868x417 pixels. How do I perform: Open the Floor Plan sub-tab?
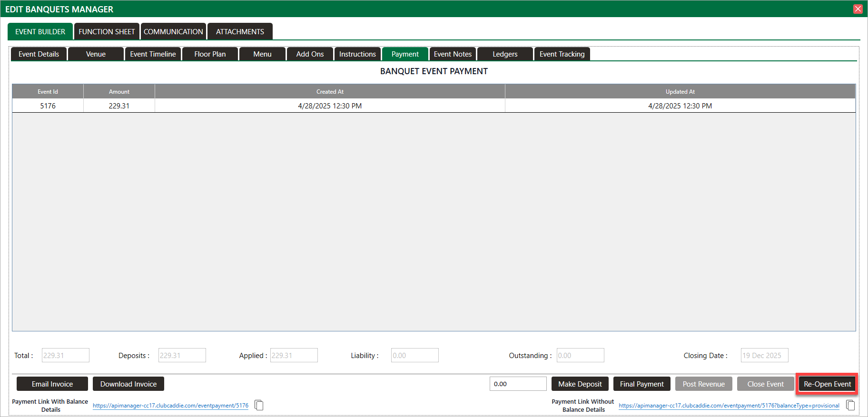tap(210, 54)
